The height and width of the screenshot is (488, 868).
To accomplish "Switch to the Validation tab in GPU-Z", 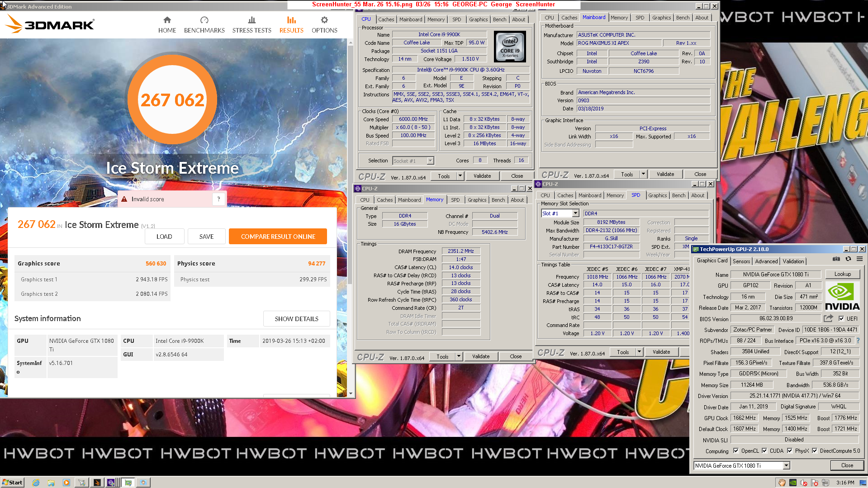I will coord(793,261).
